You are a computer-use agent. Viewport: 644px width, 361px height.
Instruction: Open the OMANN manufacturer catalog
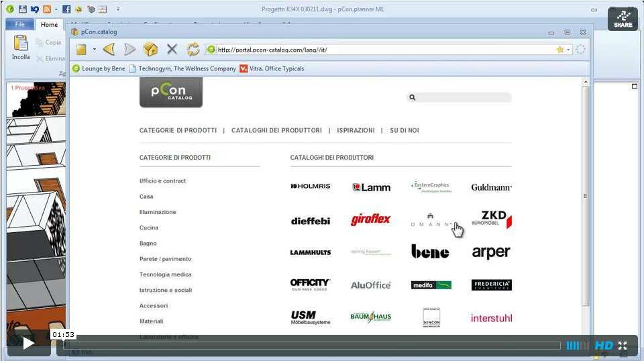[x=431, y=220]
